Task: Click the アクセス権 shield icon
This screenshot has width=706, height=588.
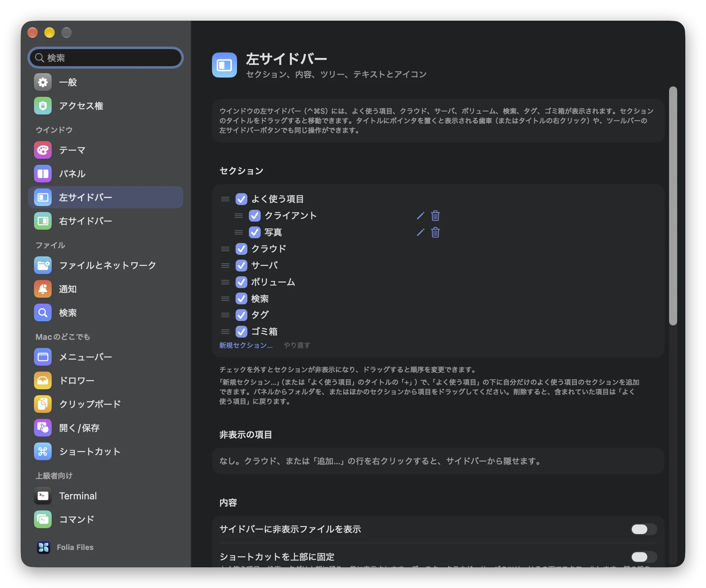Action: pyautogui.click(x=43, y=106)
